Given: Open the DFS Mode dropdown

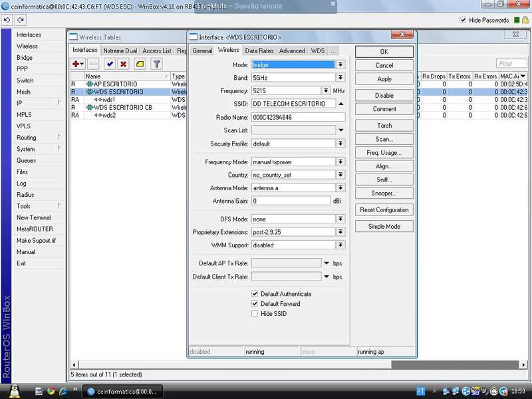Looking at the screenshot, I should 340,219.
